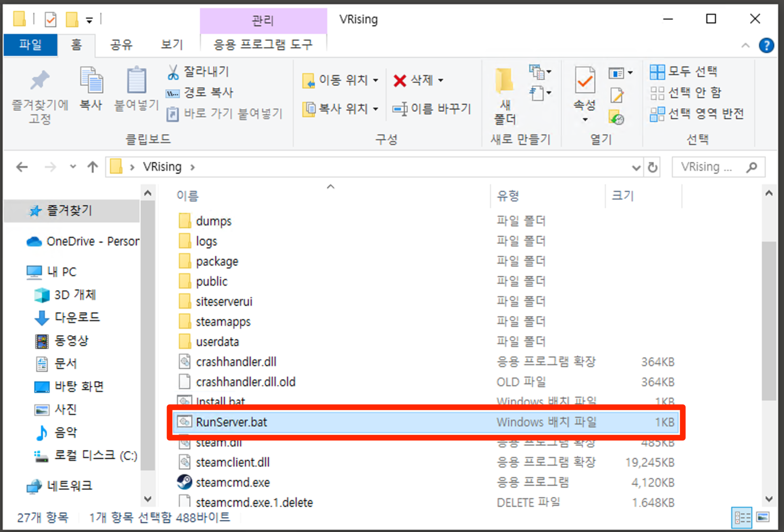Click the Cut (잘라내기) scissors icon

(173, 72)
